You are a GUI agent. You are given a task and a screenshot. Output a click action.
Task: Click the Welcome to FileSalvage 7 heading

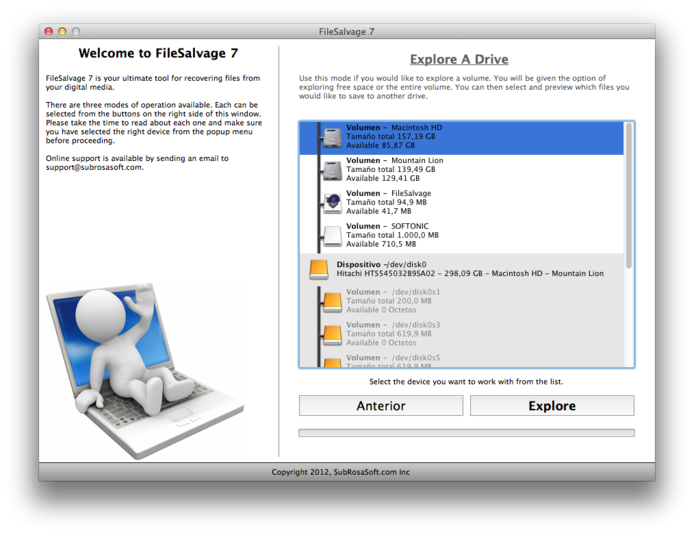158,54
